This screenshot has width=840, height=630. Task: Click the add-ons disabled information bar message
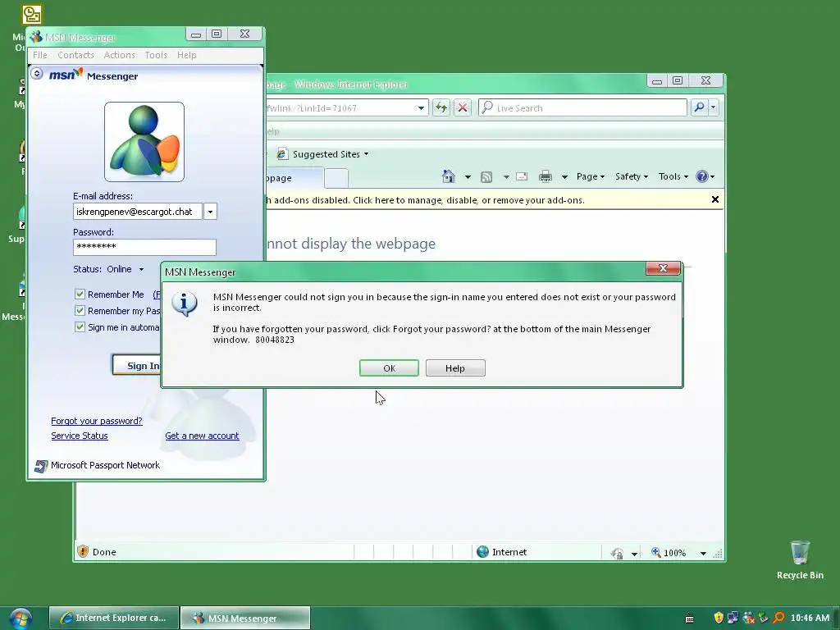click(426, 200)
